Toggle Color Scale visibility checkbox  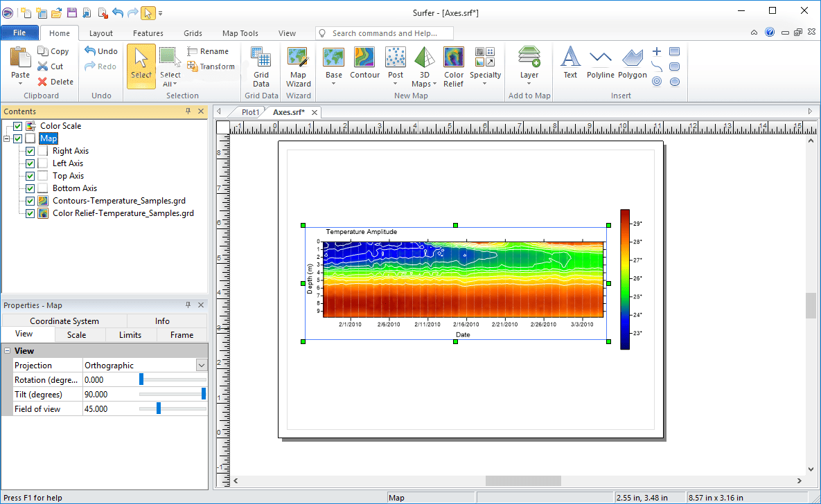(x=18, y=126)
